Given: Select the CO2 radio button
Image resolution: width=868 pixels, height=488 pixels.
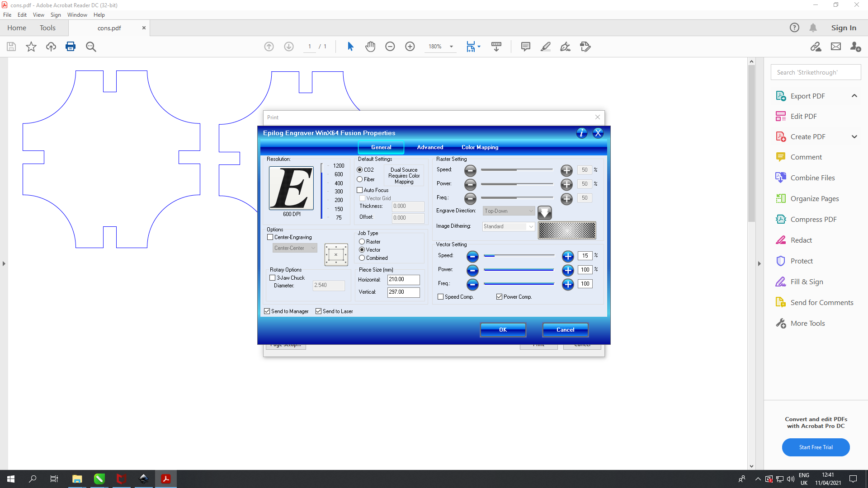Looking at the screenshot, I should (360, 170).
